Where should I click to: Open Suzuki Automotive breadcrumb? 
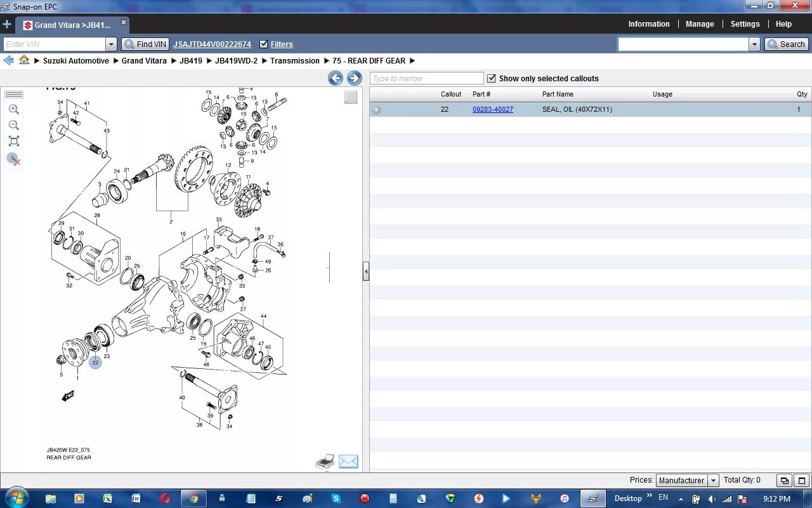point(76,61)
